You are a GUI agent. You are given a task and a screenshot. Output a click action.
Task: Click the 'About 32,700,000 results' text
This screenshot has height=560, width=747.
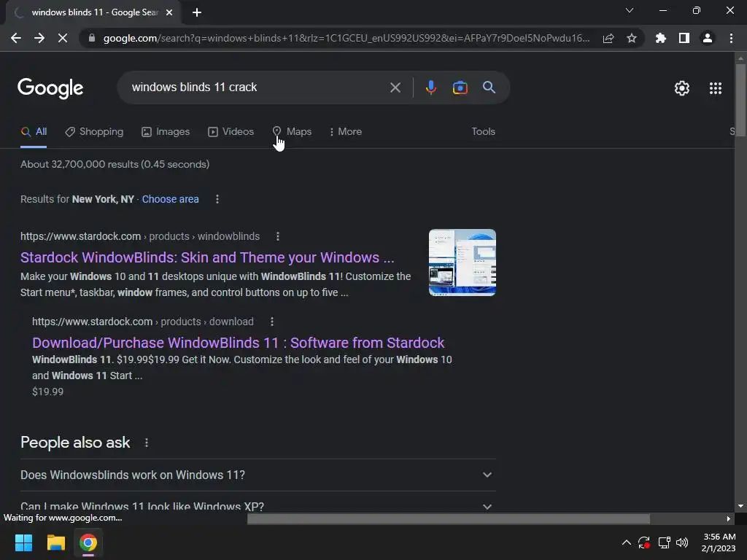115,164
